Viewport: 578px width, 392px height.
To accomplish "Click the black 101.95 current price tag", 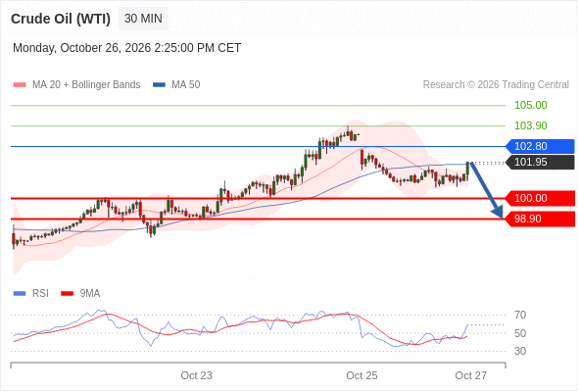I will [x=540, y=163].
